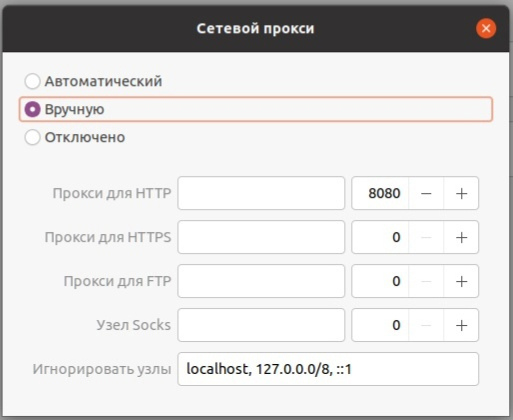Decrease the HTTP proxy port value
513x420 pixels.
coord(426,193)
